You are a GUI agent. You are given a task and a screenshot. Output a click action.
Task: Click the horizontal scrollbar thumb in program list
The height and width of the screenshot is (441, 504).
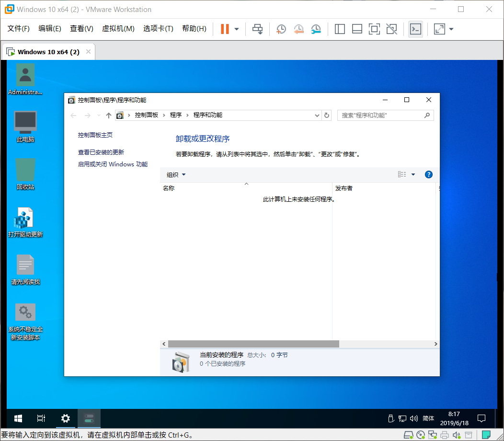253,344
